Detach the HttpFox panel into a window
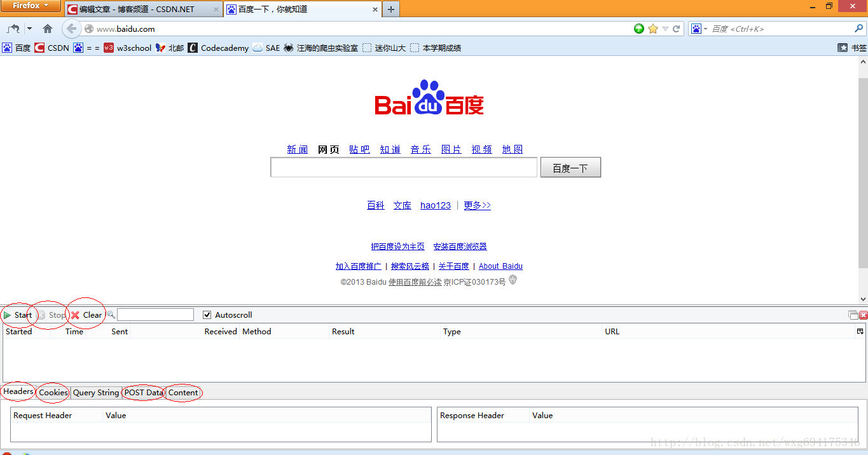This screenshot has height=455, width=868. coord(853,315)
